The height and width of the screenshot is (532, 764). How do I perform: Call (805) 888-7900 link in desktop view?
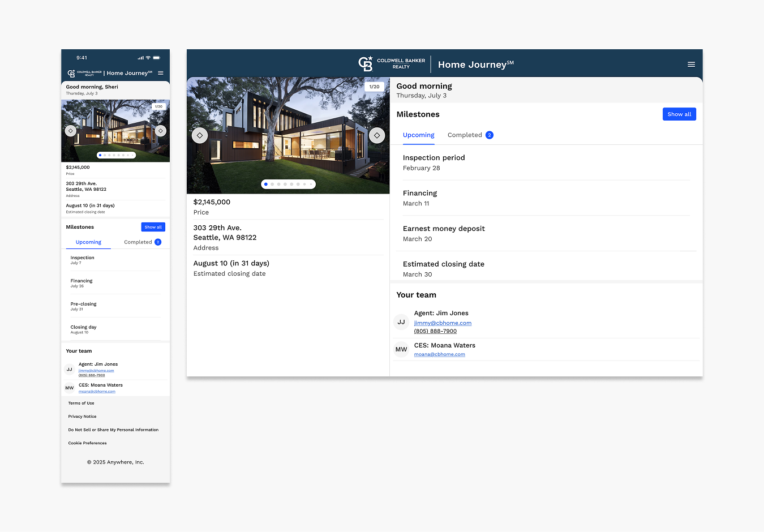(x=435, y=331)
